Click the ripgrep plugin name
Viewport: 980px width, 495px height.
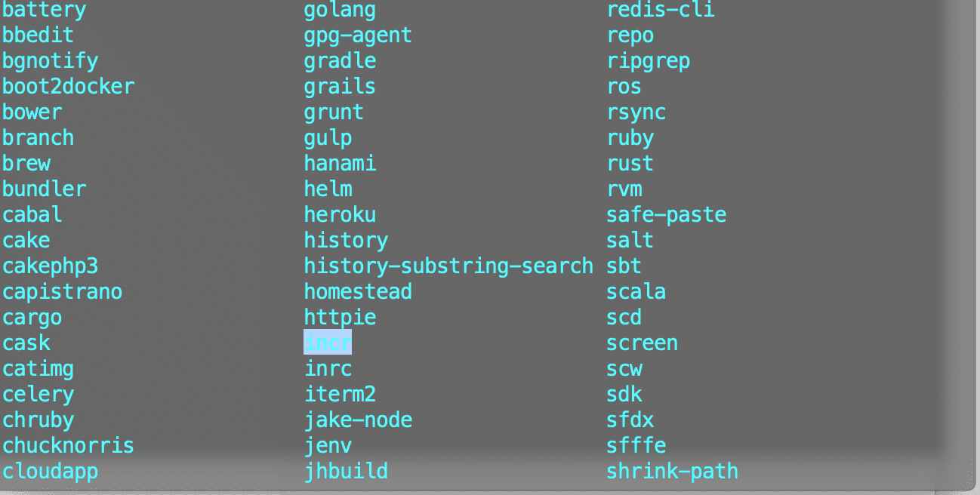pos(649,61)
